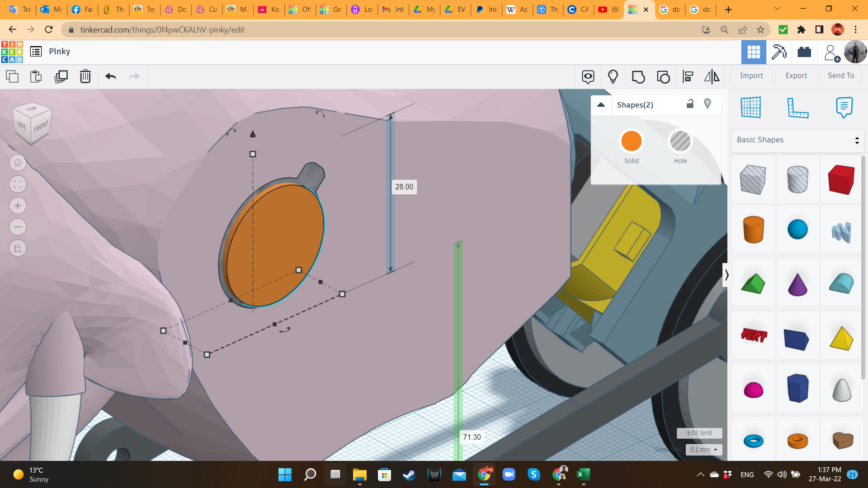This screenshot has height=488, width=868.
Task: Choose the Solid shape mode
Action: point(631,141)
